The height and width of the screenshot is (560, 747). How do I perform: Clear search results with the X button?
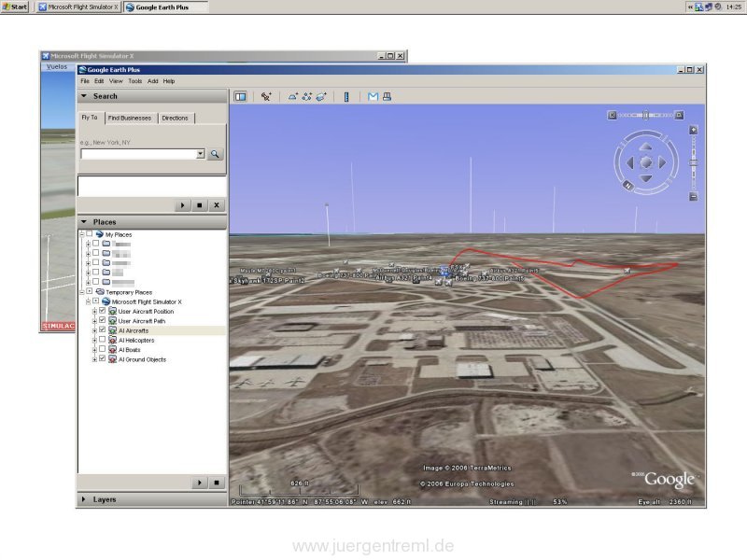[217, 205]
